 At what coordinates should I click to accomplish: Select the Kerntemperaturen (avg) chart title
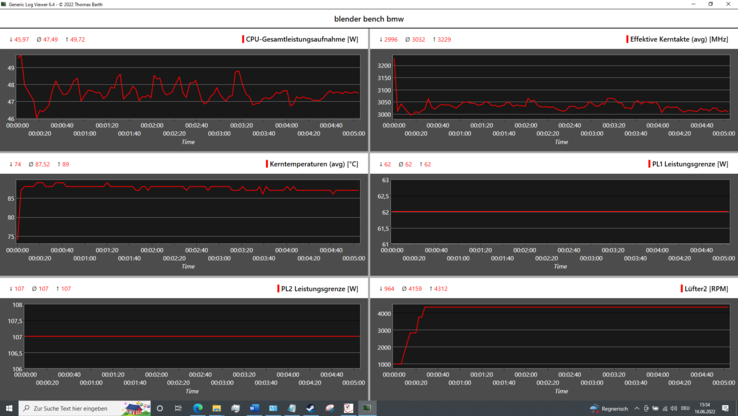coord(313,164)
